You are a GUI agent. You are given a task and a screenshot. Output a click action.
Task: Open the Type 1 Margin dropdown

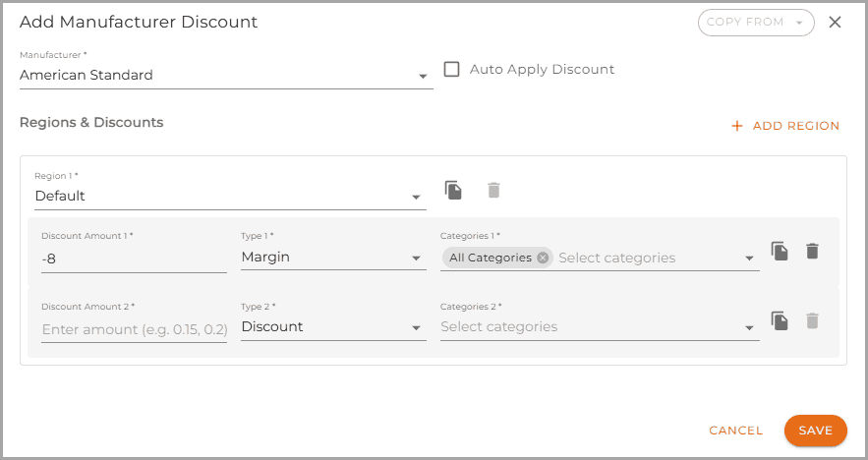pyautogui.click(x=334, y=258)
